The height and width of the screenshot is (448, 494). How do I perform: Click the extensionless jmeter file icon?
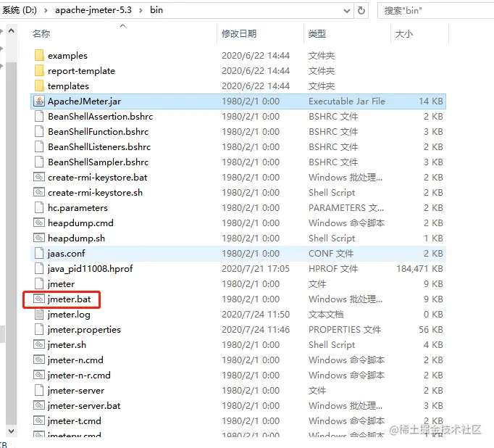[39, 283]
